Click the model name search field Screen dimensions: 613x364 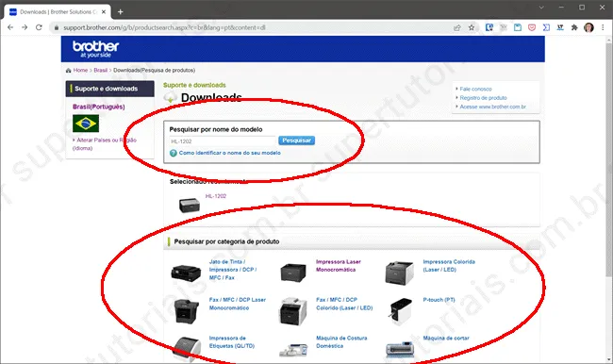pos(223,141)
